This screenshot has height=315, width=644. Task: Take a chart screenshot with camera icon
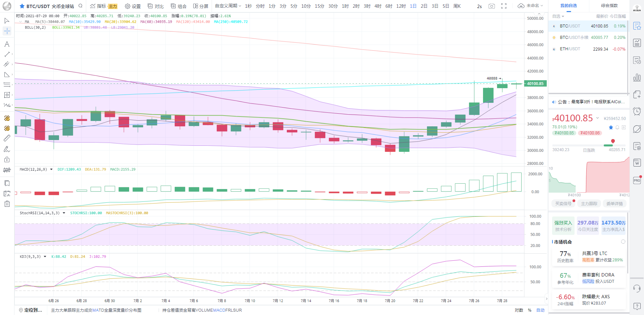pyautogui.click(x=492, y=6)
